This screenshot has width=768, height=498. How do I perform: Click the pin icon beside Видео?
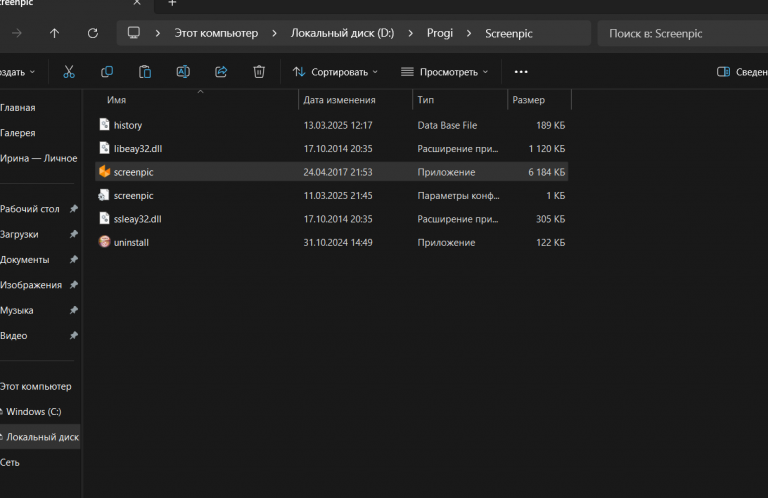click(73, 335)
